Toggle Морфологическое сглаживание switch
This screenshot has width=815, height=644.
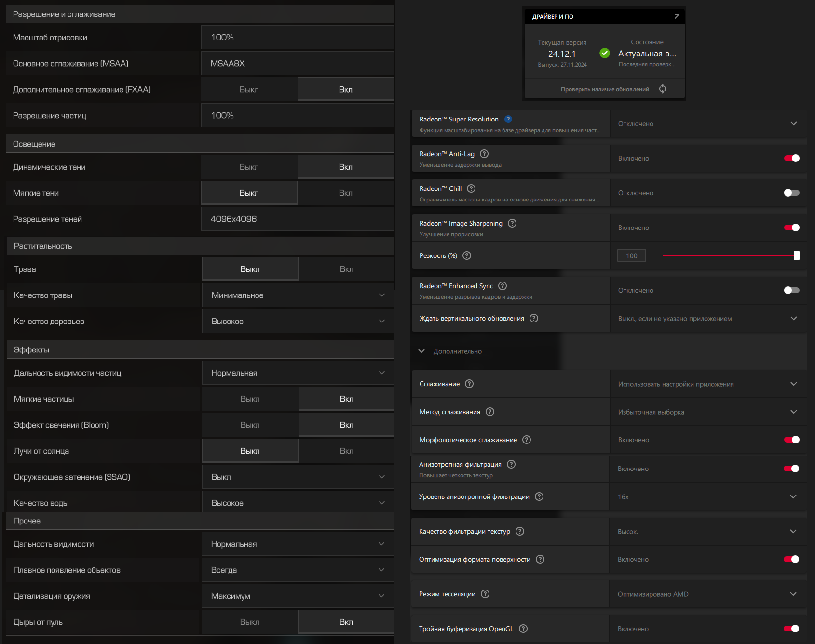[x=792, y=440]
